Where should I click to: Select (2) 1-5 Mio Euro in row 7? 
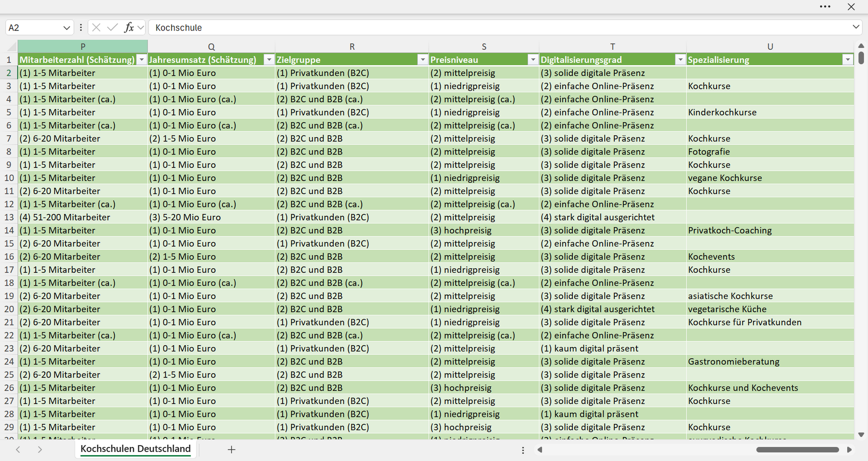[211, 139]
